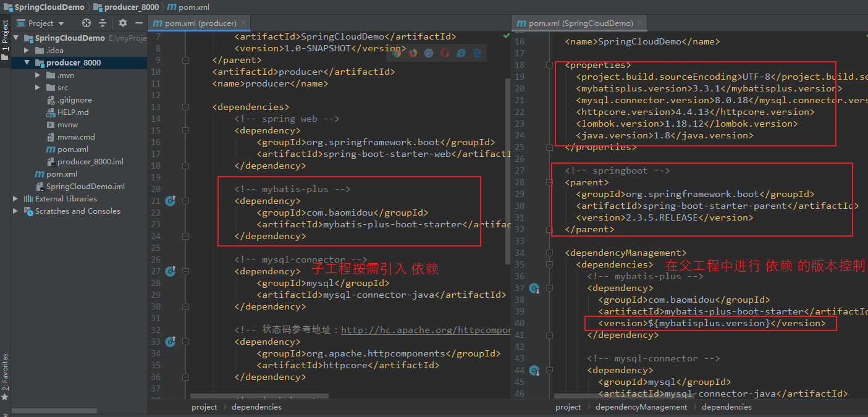868x417 pixels.
Task: Fold the mybatis-plus dependency at line 21
Action: 185,201
